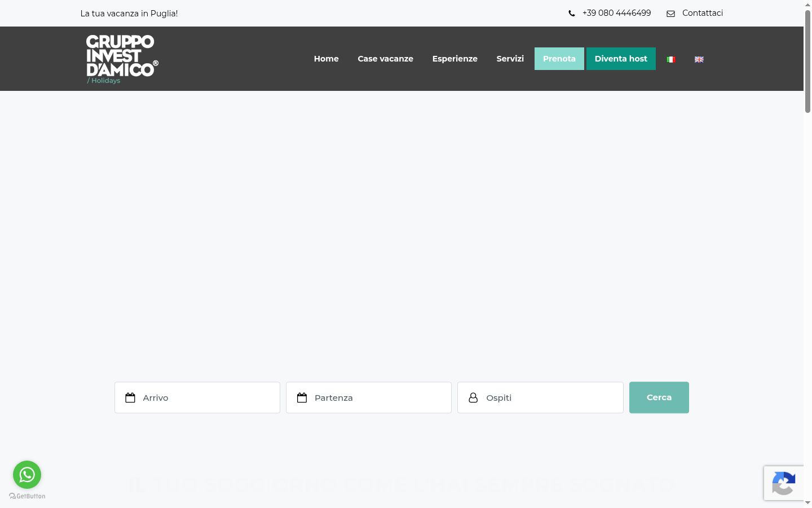Go to the Home menu item
Screen dimensions: 812x508
pos(326,59)
